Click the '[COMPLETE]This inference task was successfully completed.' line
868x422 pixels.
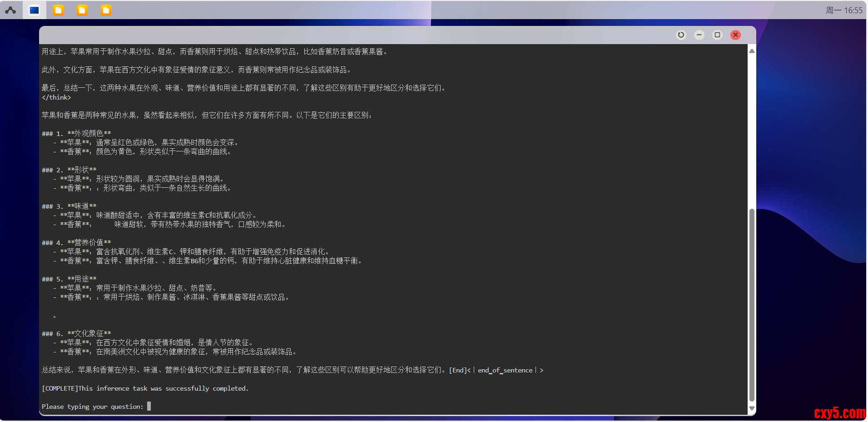(x=145, y=388)
